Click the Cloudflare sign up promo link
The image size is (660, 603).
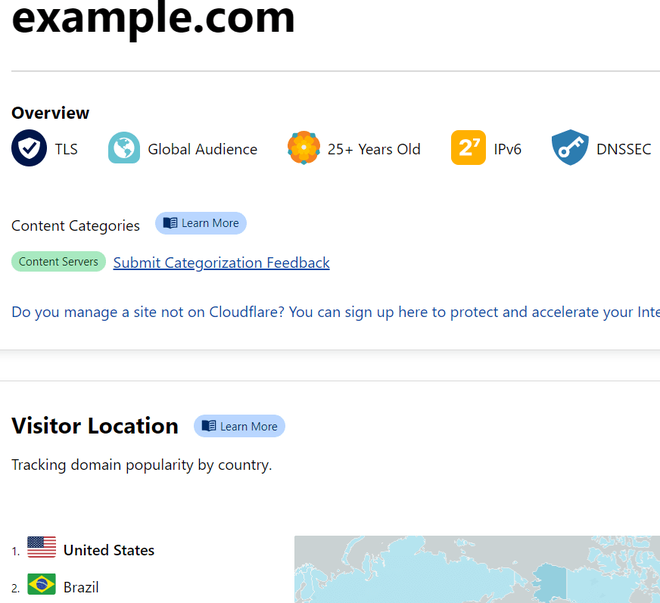[335, 312]
